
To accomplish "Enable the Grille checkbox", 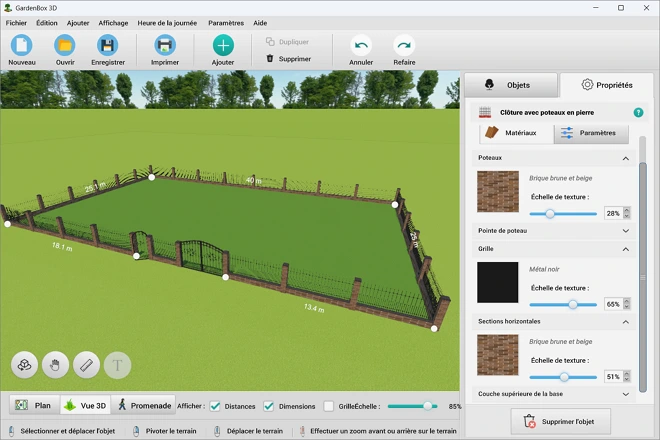I will [328, 406].
